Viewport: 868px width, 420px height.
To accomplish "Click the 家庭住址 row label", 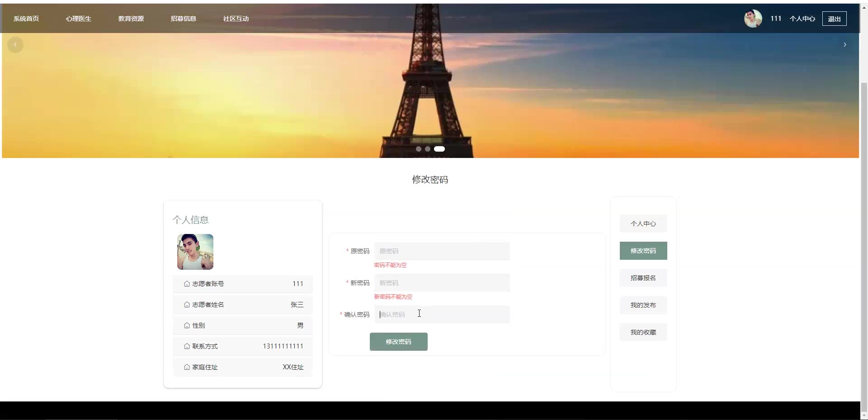I will pos(205,367).
